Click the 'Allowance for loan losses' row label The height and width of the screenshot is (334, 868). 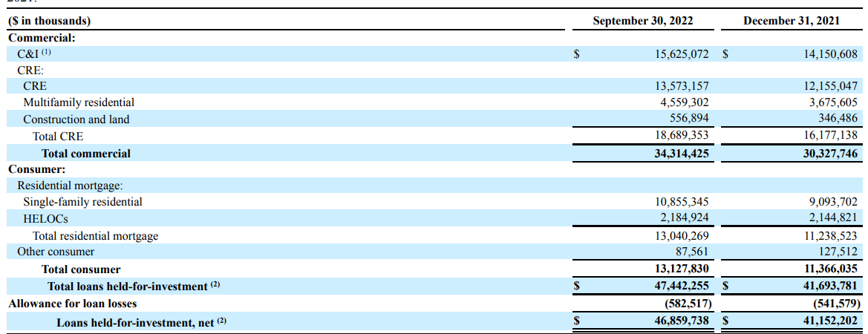(x=72, y=303)
